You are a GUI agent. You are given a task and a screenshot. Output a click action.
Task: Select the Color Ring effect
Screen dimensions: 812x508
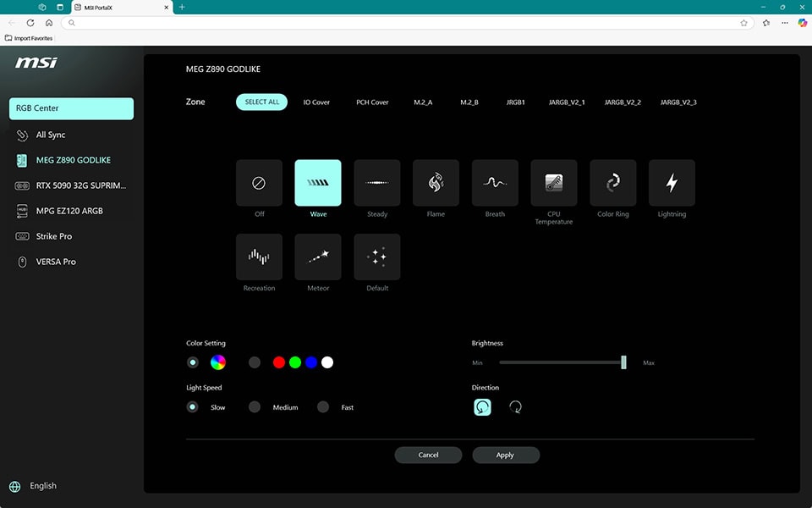click(612, 182)
